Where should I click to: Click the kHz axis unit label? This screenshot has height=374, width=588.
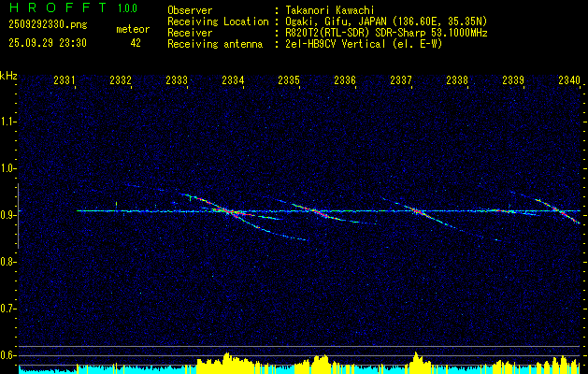(x=8, y=76)
